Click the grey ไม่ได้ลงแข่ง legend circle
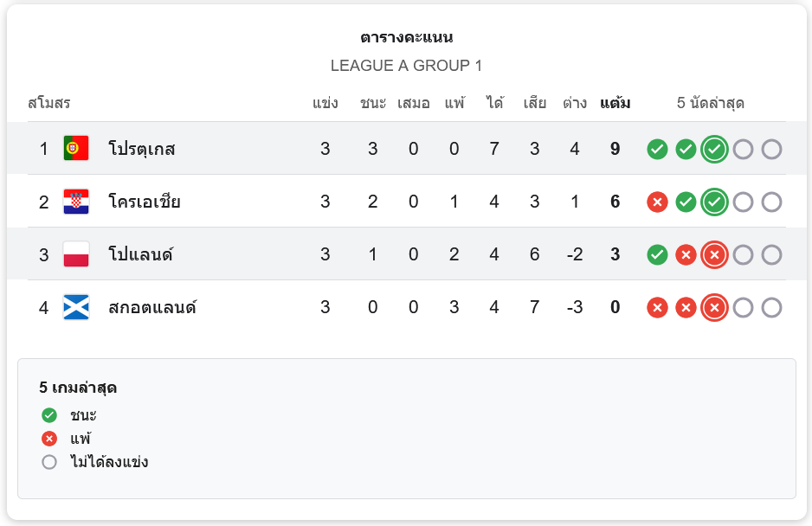 (x=49, y=462)
